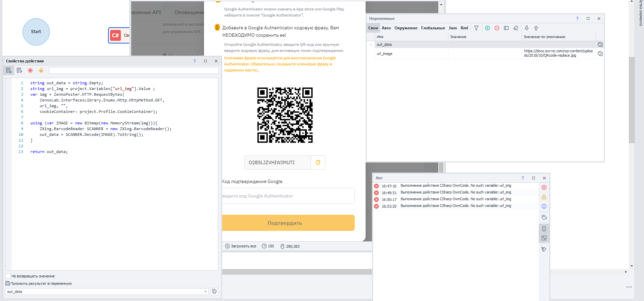Click code line 'string out_data = string.Empty;'

pos(67,83)
